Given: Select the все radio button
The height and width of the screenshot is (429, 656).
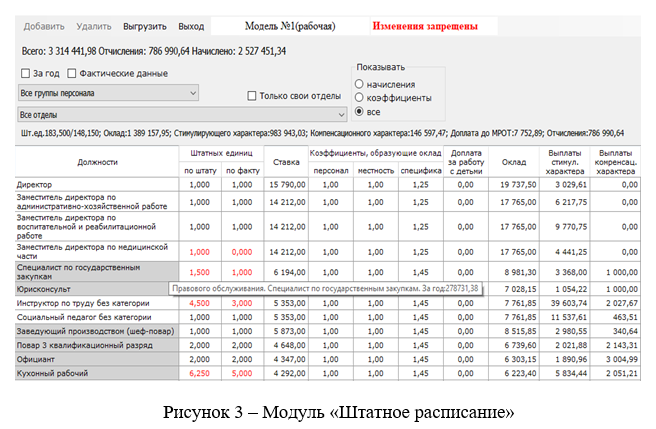Looking at the screenshot, I should (x=360, y=112).
